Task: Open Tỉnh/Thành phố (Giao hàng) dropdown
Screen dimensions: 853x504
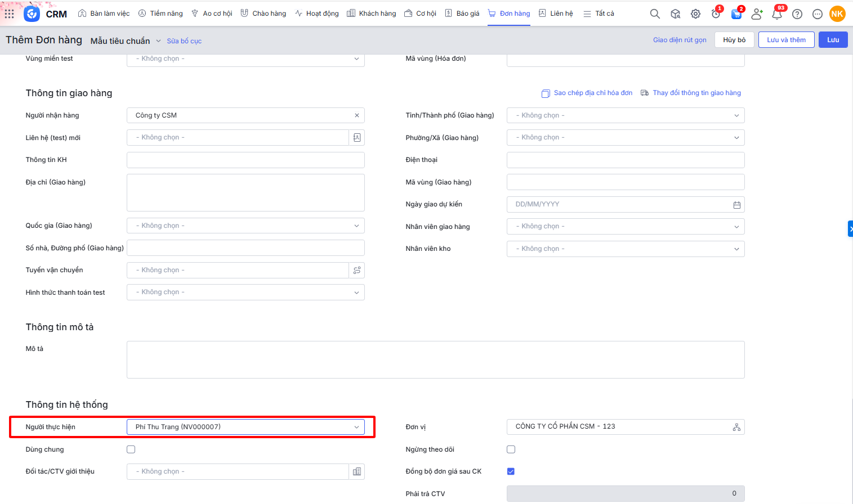Action: click(625, 115)
